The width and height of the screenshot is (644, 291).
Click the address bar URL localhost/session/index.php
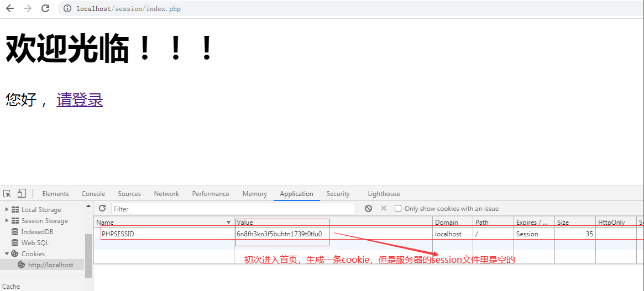[129, 9]
